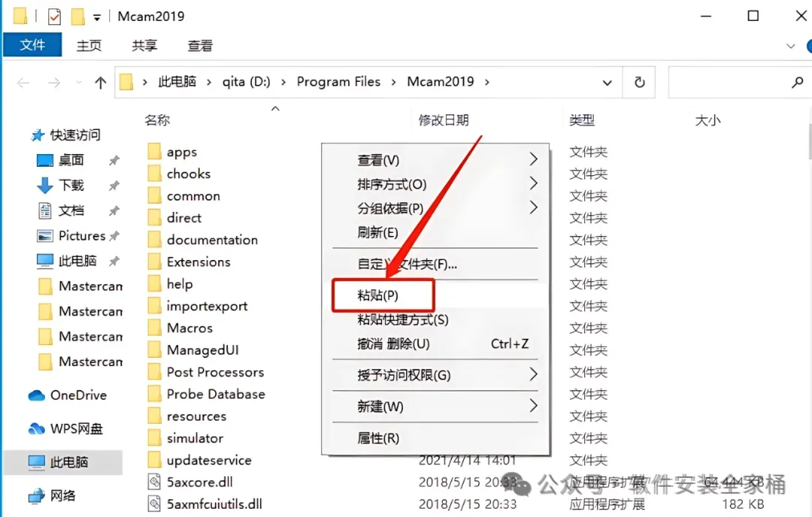Sort by the 大小 column header
The image size is (812, 517).
[x=708, y=120]
